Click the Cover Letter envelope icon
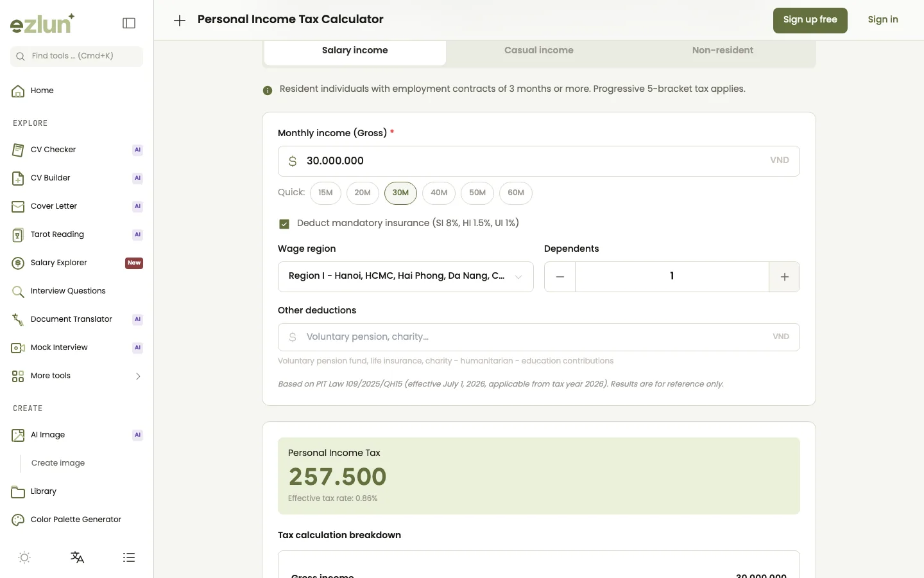The image size is (924, 578). coord(18,206)
